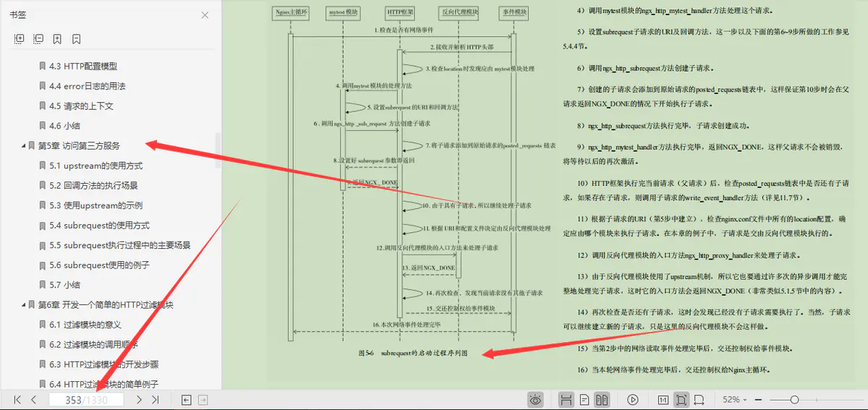Screen dimensions: 868x410
Task: Click the add bookmark icon
Action: [57, 39]
